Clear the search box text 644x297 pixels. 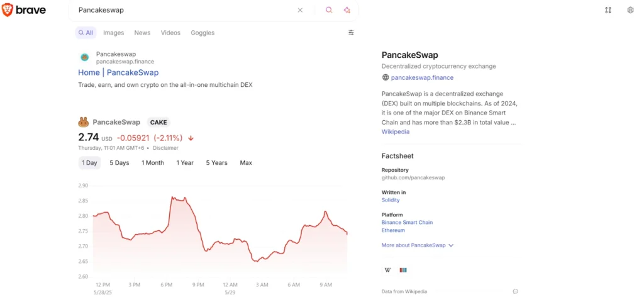point(300,10)
